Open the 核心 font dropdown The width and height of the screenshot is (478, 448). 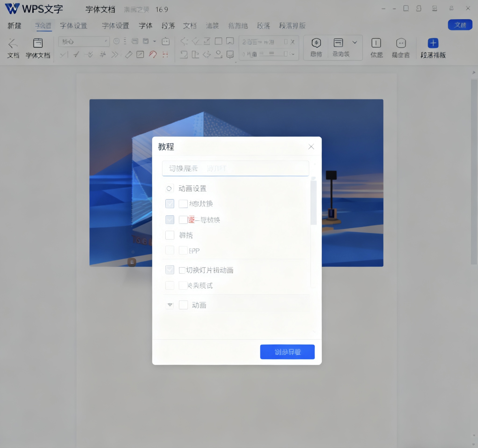point(84,42)
